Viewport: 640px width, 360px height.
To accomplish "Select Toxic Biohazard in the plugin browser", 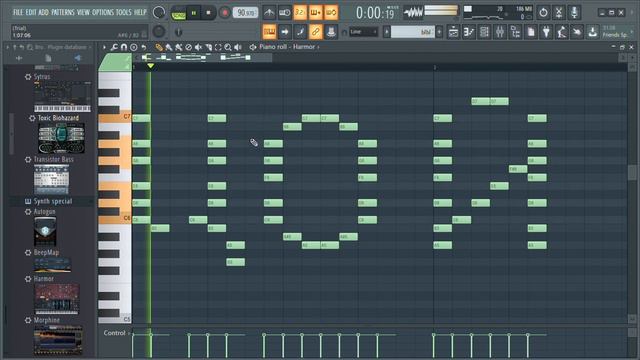I will [x=58, y=118].
